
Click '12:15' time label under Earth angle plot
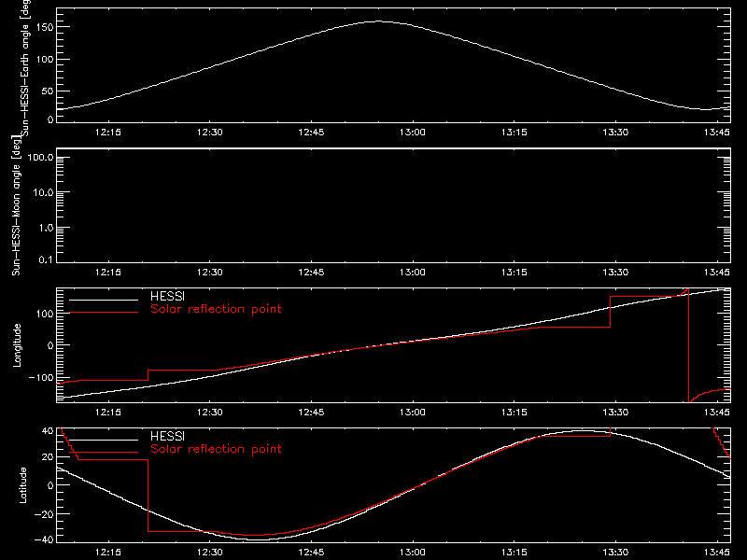coord(108,133)
